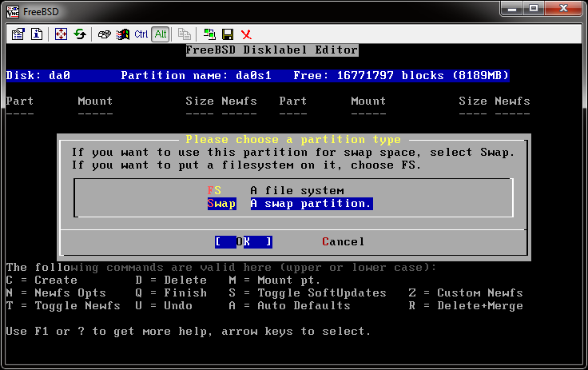Click the 'N = Newfs Opts' command text
This screenshot has width=588, height=370.
pos(56,292)
